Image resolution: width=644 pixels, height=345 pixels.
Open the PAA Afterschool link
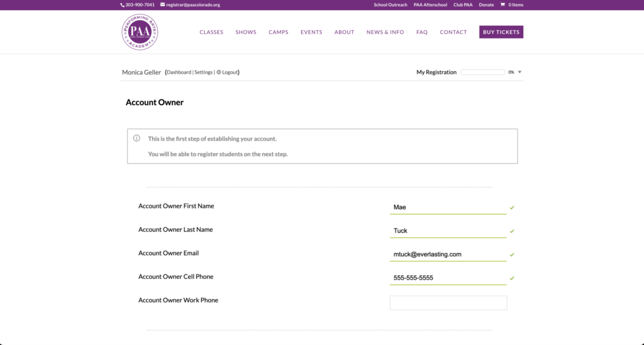tap(430, 5)
